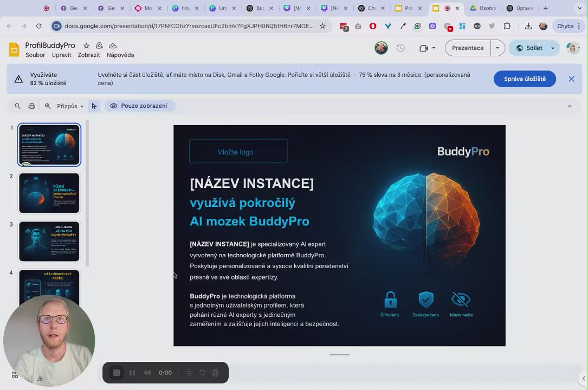Delete the recording with trash icon
The image size is (588, 390).
(x=216, y=372)
